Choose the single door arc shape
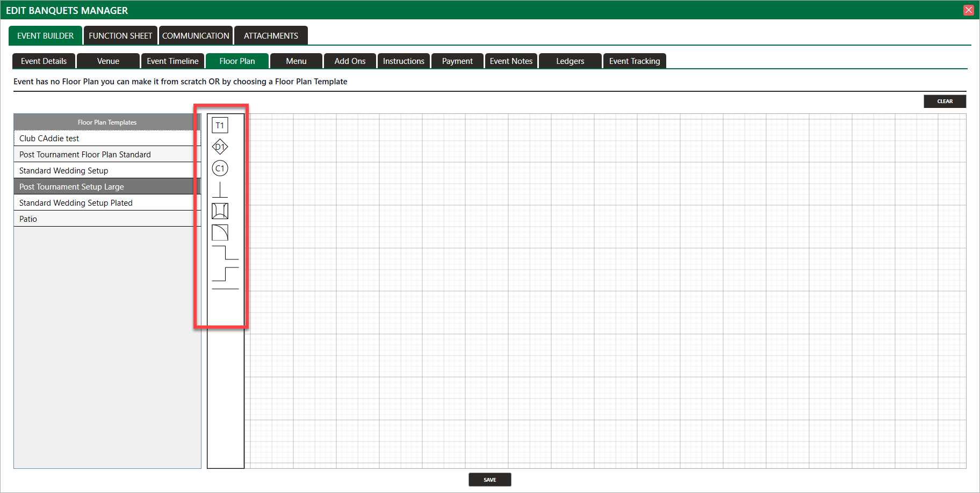 (x=220, y=233)
